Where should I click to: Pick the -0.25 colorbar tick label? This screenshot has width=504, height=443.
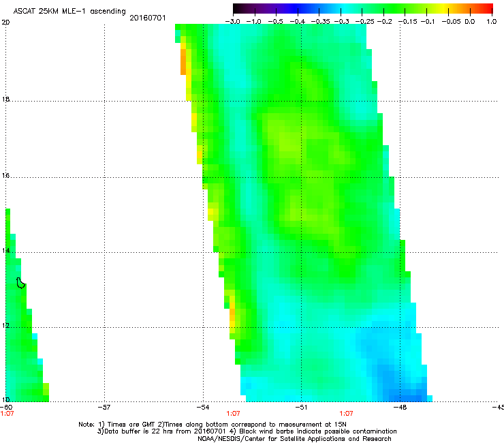(365, 22)
